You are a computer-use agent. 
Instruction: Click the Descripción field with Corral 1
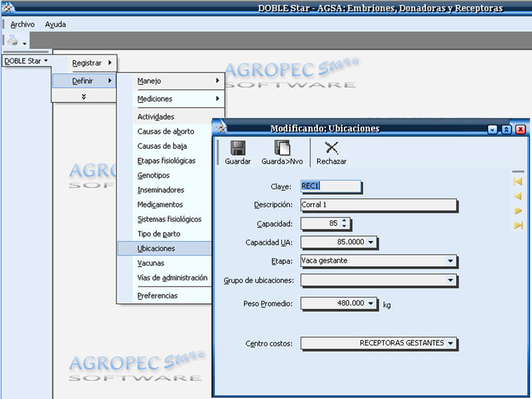coord(378,205)
